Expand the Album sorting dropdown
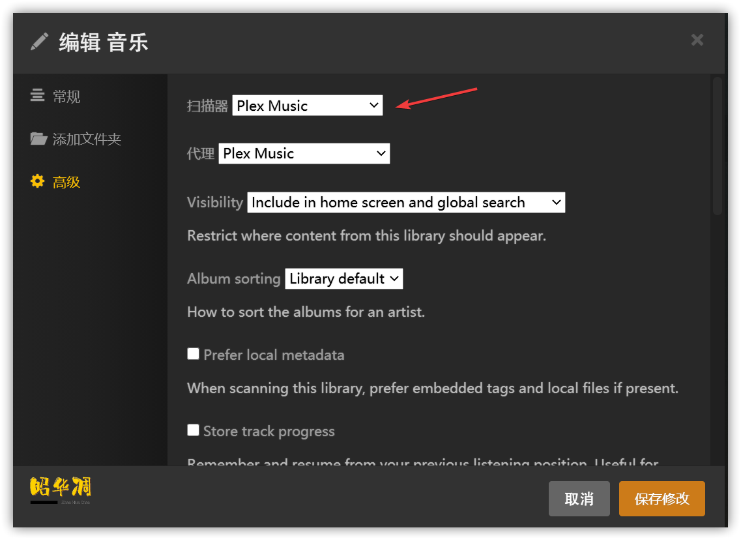 pyautogui.click(x=343, y=278)
